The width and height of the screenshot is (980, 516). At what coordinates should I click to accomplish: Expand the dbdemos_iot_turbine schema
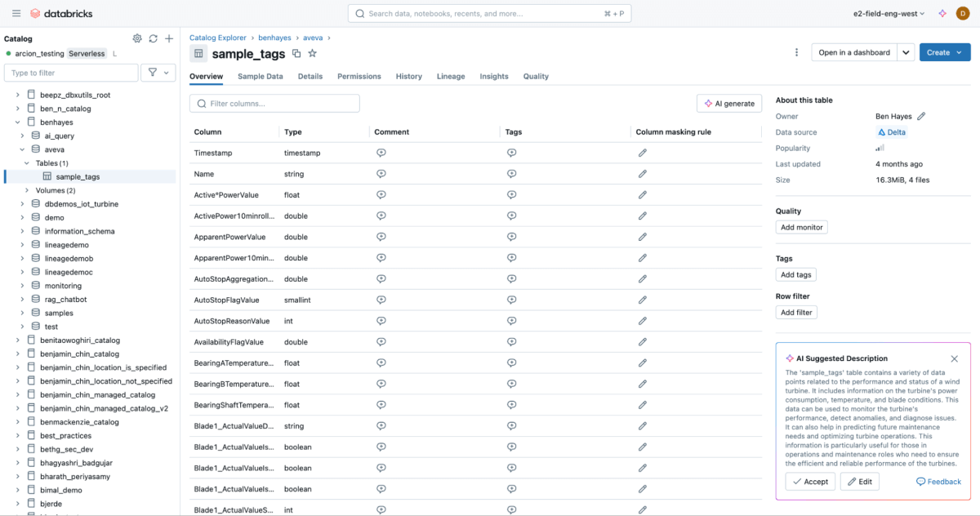tap(23, 204)
